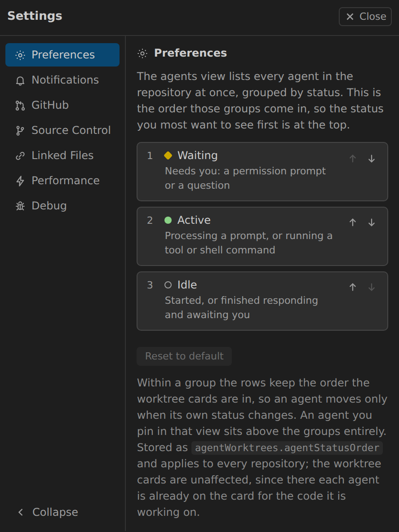
Task: Click the disabled up arrow on Waiting
Action: point(353,159)
